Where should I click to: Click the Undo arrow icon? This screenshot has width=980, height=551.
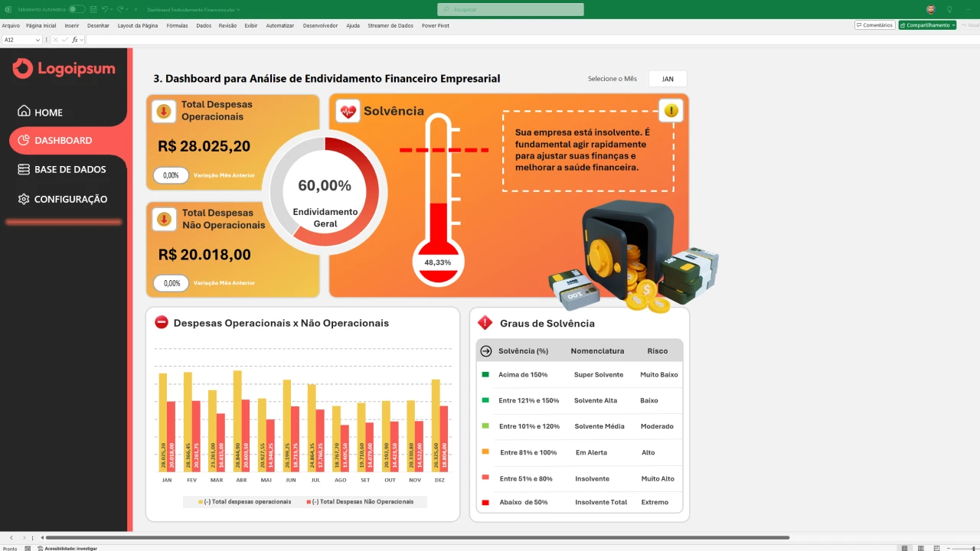pos(105,9)
